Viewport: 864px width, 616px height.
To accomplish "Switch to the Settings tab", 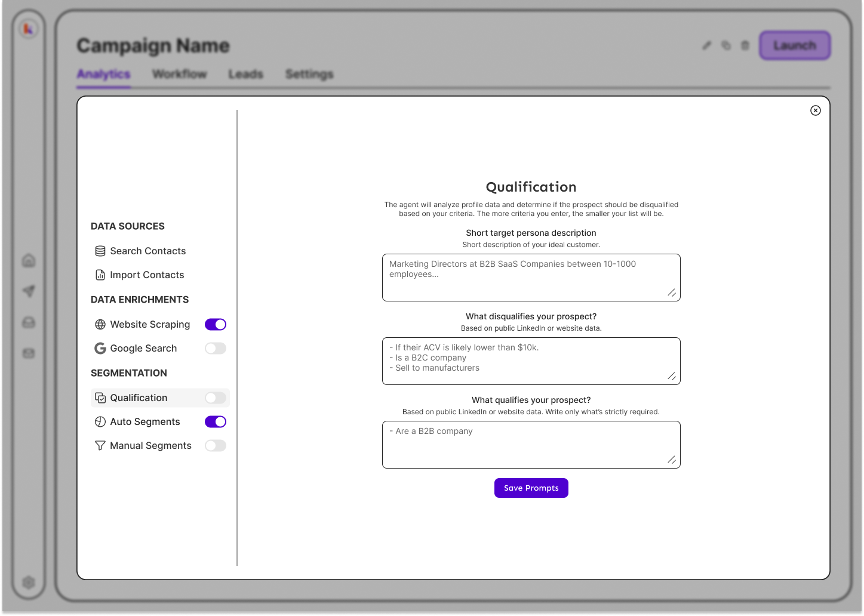I will point(309,74).
